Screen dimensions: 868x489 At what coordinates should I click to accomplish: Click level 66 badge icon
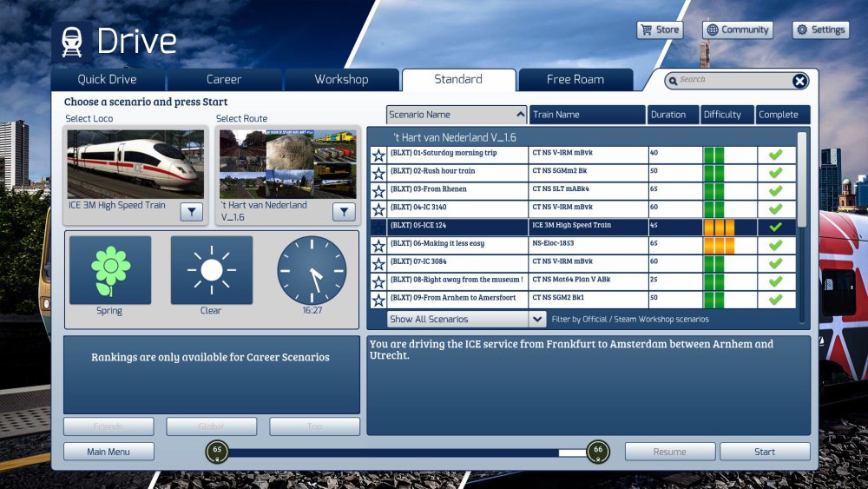(x=597, y=452)
